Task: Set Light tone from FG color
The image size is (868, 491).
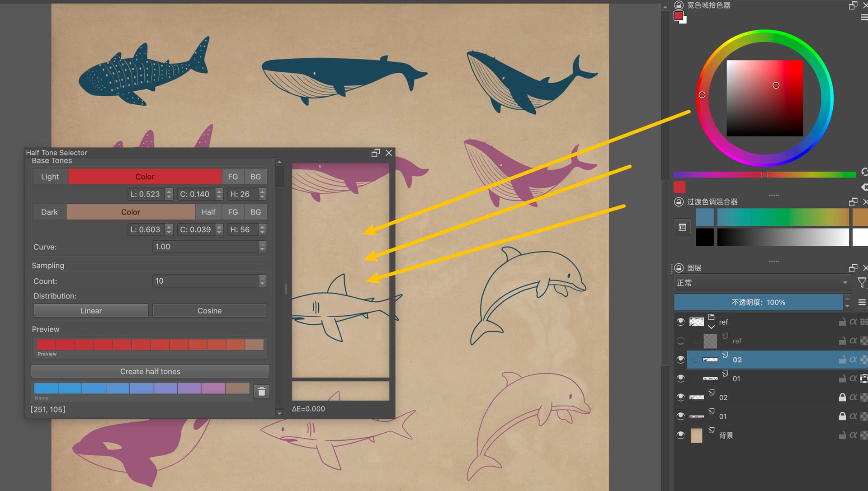Action: [233, 177]
